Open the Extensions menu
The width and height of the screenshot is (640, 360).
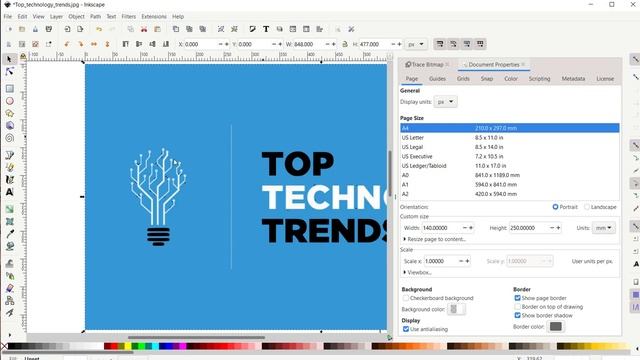(154, 17)
